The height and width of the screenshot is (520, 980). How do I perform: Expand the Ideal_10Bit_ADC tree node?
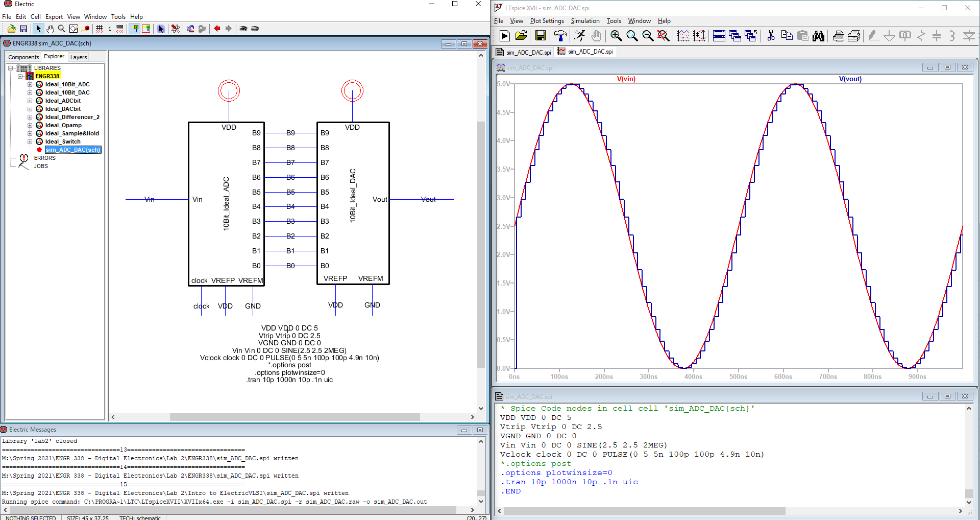(30, 85)
